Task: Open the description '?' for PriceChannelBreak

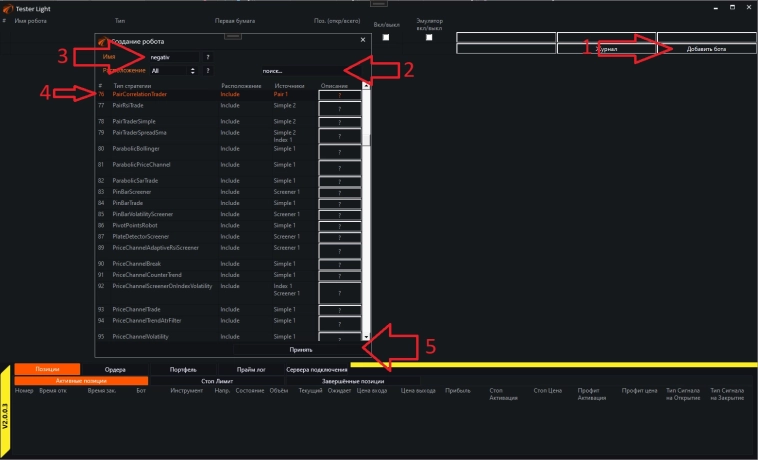Action: click(339, 263)
